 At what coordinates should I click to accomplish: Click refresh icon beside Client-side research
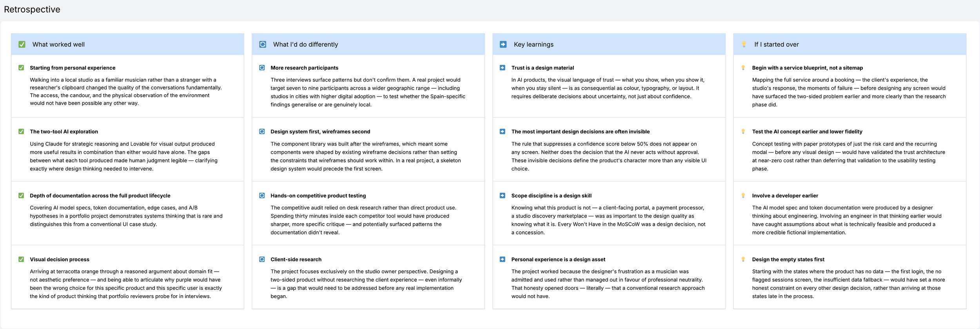pos(262,259)
